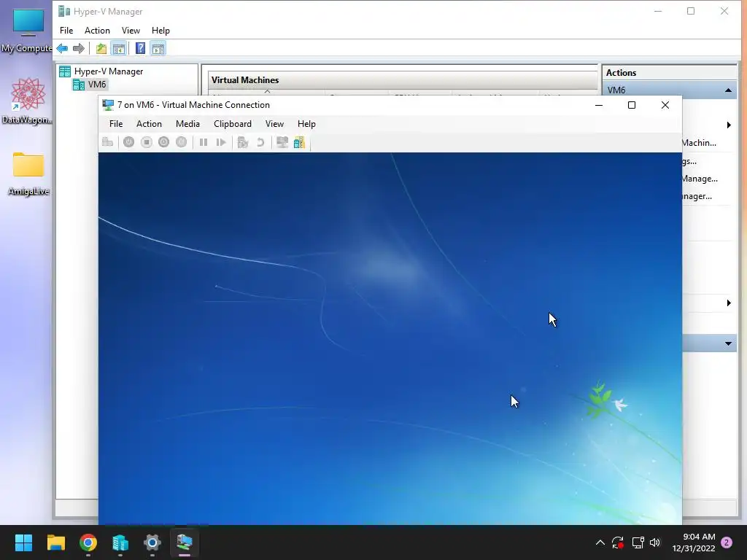Click the Enhanced Session monitor icon in VM toolbar

pos(282,142)
